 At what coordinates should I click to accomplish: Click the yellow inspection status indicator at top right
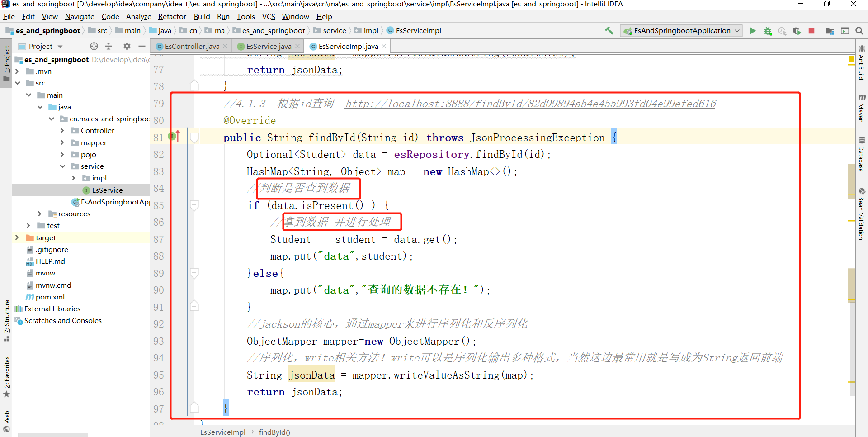[852, 59]
